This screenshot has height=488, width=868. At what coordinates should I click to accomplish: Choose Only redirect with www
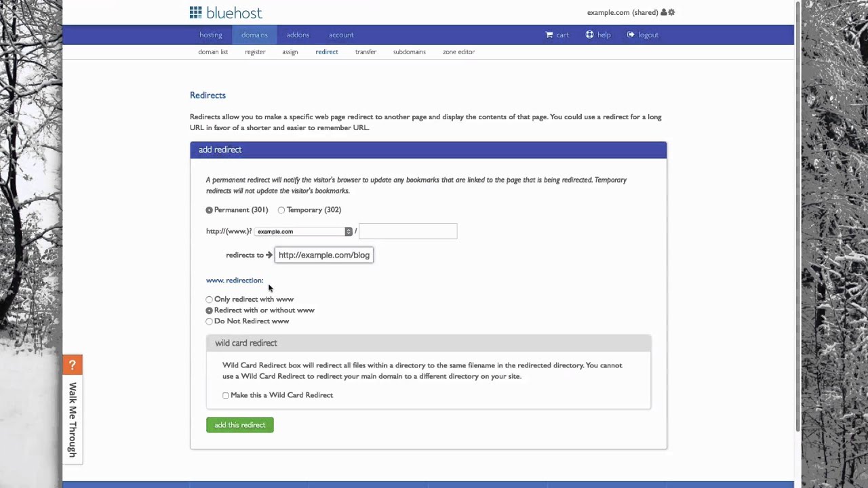210,300
